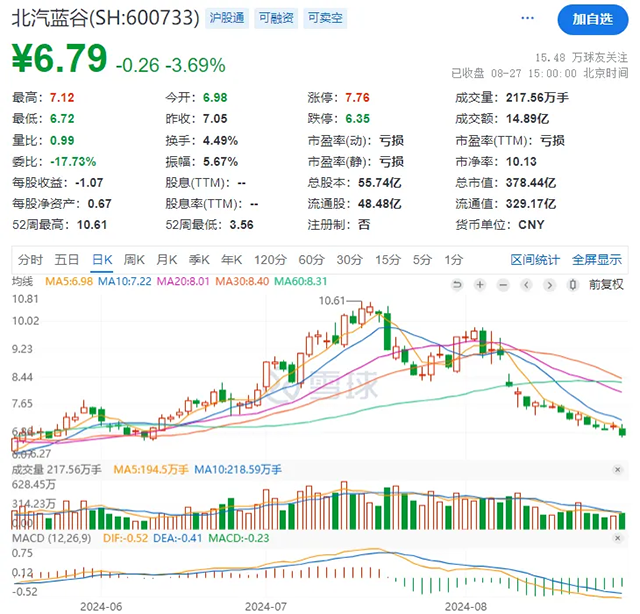Open the 1分 interval chart
Screen dimensions: 640x614
(453, 260)
